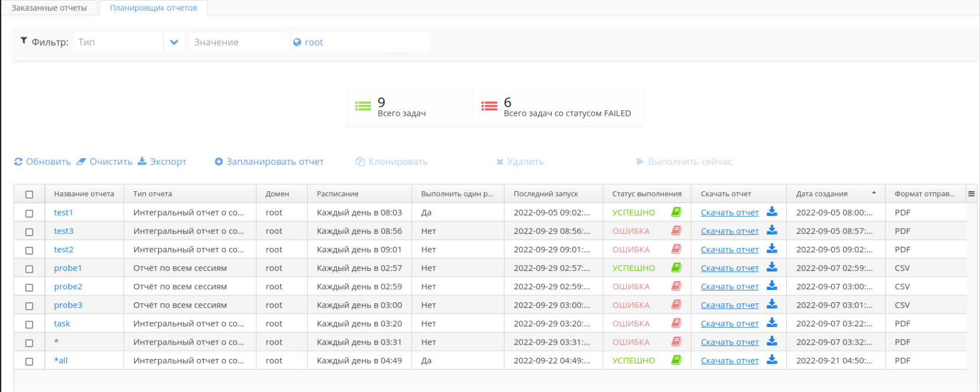Open the table column settings menu icon

[x=971, y=194]
